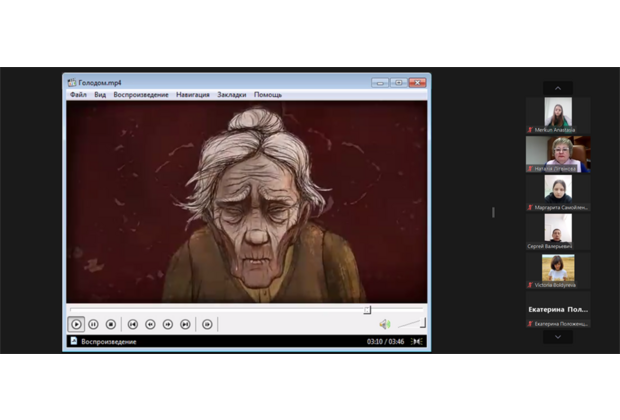Open the Воспроизведение menu

(x=139, y=95)
